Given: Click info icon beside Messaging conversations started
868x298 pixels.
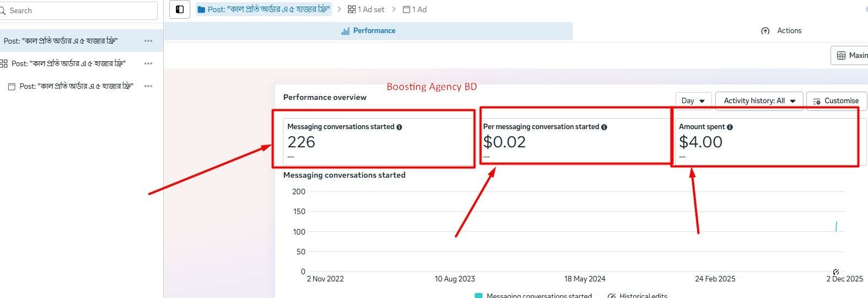Looking at the screenshot, I should 399,127.
